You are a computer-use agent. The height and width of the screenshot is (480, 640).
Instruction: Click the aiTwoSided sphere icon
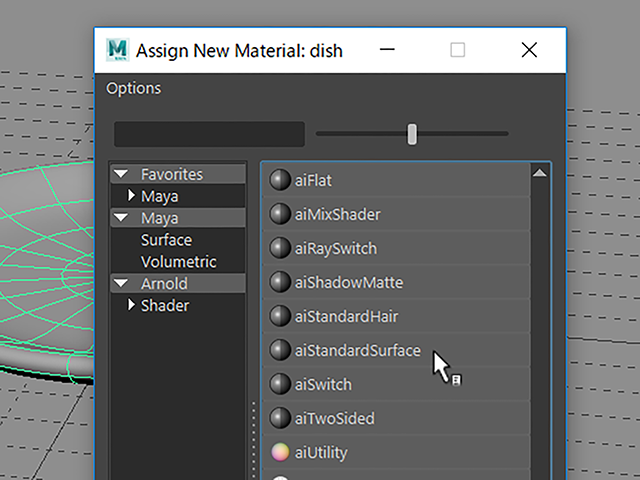click(x=280, y=418)
